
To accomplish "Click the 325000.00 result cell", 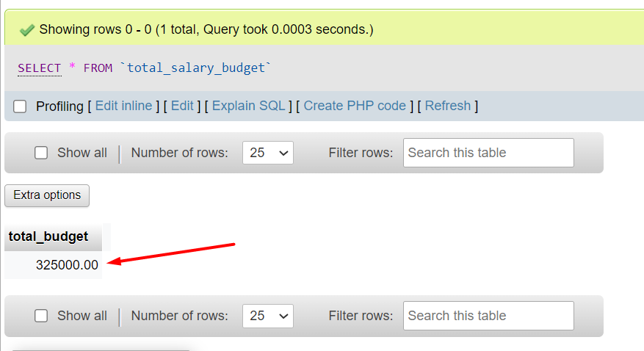I will tap(66, 265).
